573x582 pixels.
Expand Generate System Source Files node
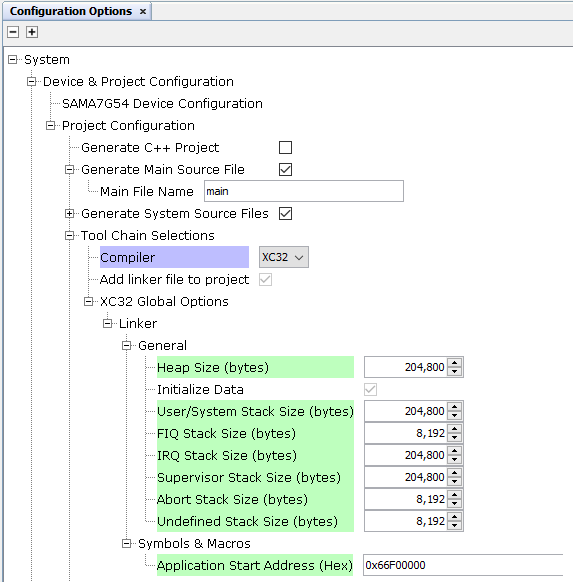[x=69, y=213]
